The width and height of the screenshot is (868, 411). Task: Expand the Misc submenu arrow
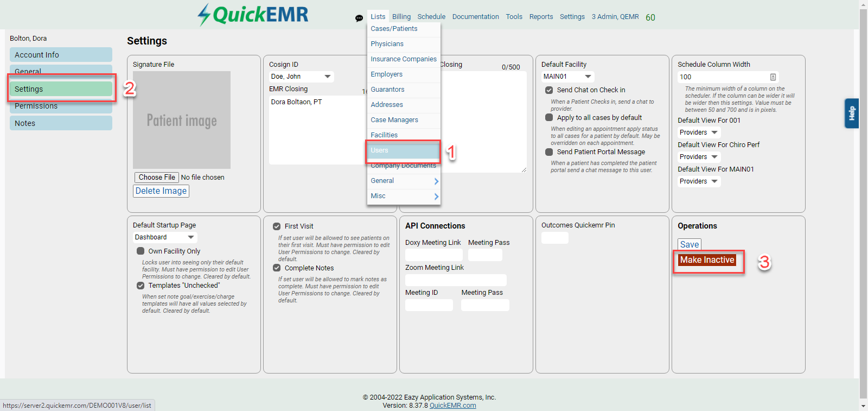point(436,196)
